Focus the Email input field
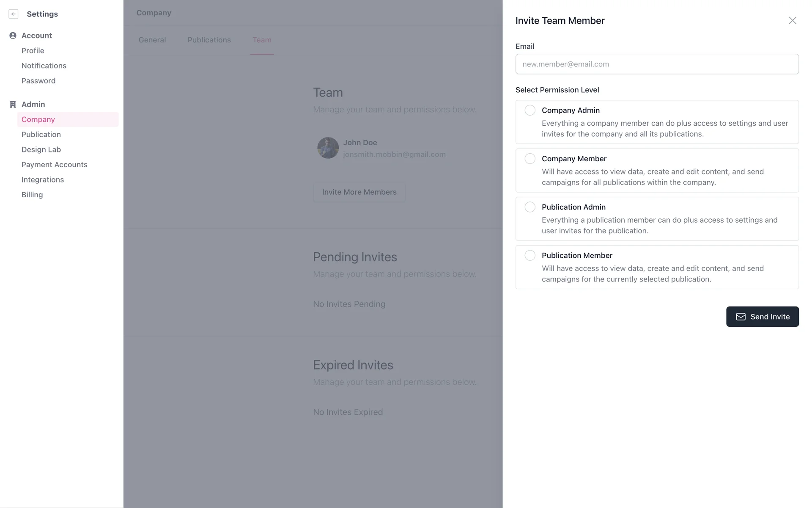Screen dimensions: 812x508 pos(657,64)
